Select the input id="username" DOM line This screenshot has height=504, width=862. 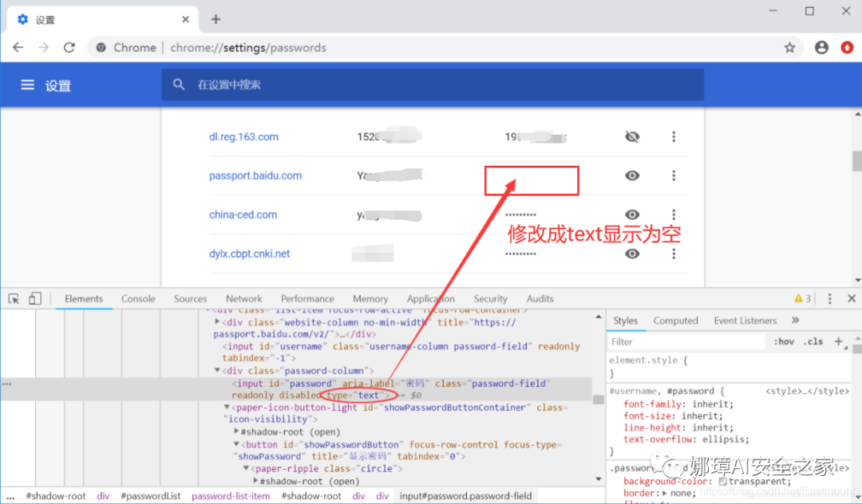point(401,352)
